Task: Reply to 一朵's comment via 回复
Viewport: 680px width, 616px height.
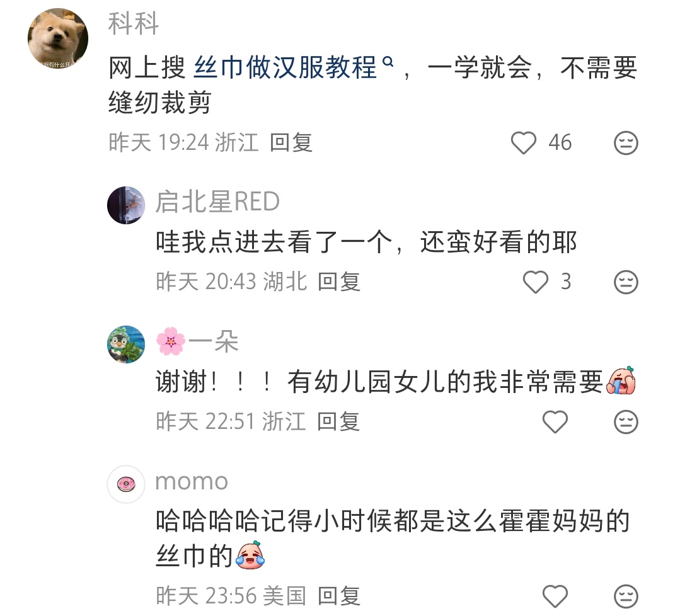Action: coord(338,421)
